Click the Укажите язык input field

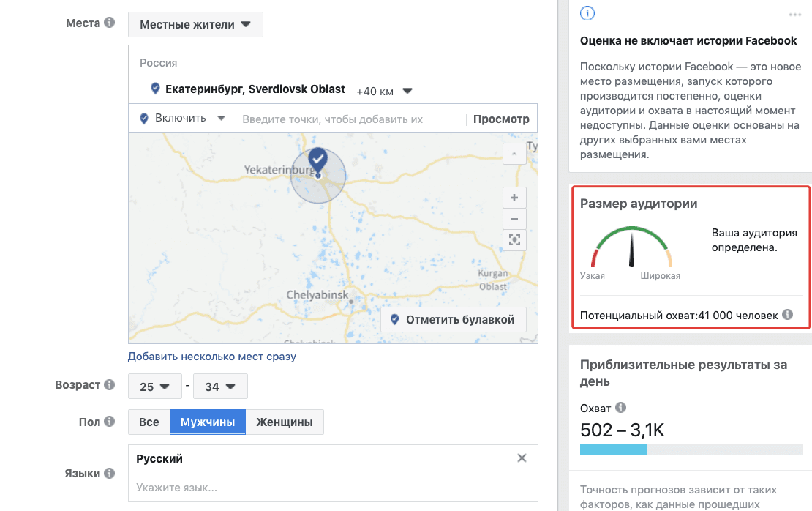pyautogui.click(x=333, y=487)
